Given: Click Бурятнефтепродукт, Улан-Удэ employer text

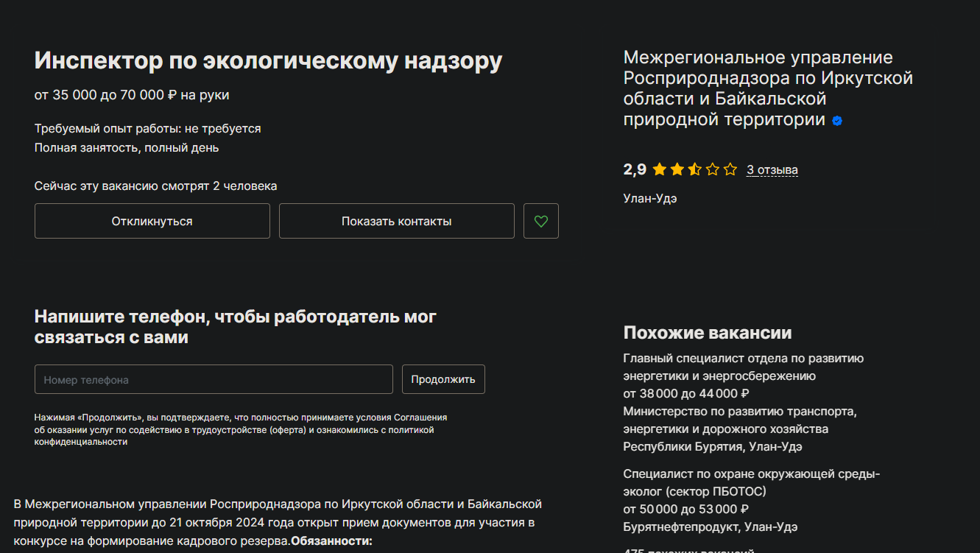Looking at the screenshot, I should [711, 527].
